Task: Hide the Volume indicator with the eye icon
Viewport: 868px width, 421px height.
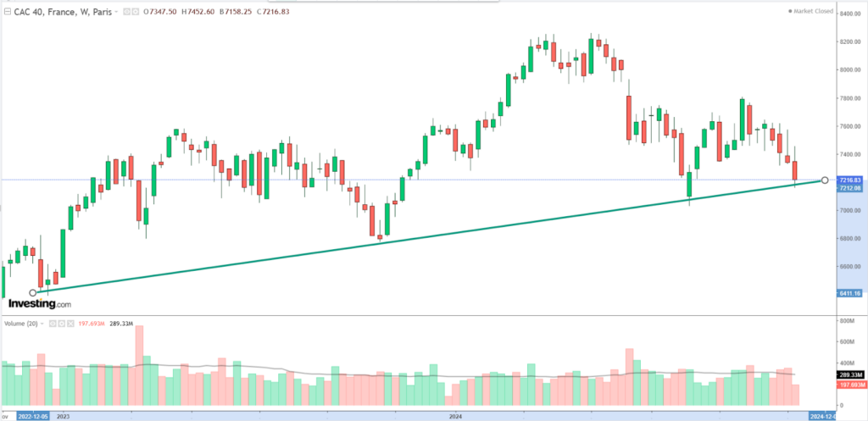Action: pos(52,324)
